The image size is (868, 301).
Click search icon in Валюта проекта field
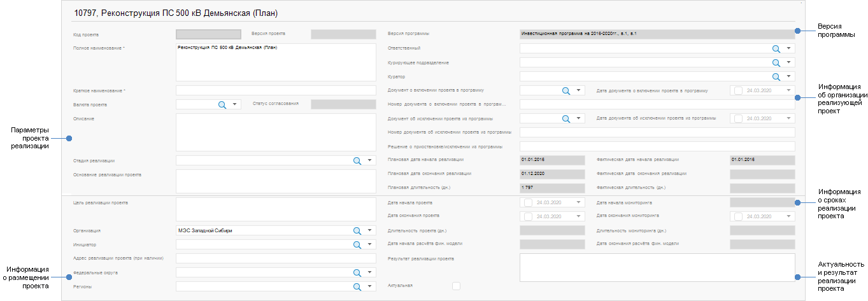click(222, 104)
